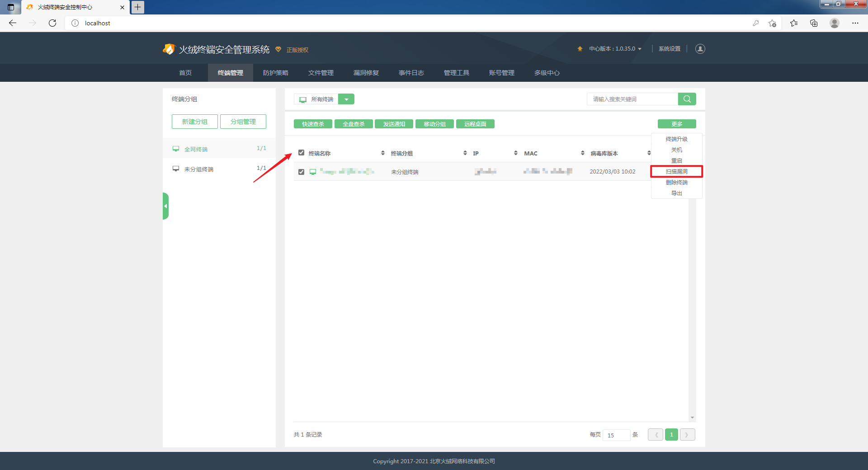
Task: Click browser settings ellipsis menu
Action: coord(855,23)
